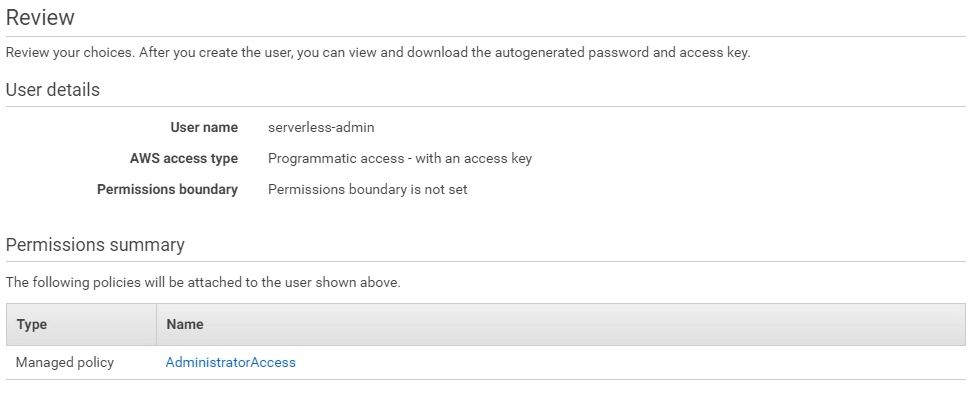Screen dimensions: 973x407
Task: Click empty area of the policy table header
Action: [583, 324]
